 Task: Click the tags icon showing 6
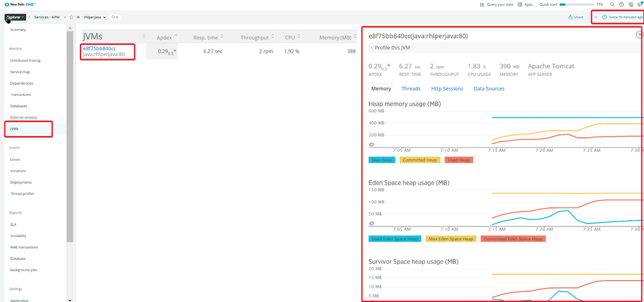[115, 17]
